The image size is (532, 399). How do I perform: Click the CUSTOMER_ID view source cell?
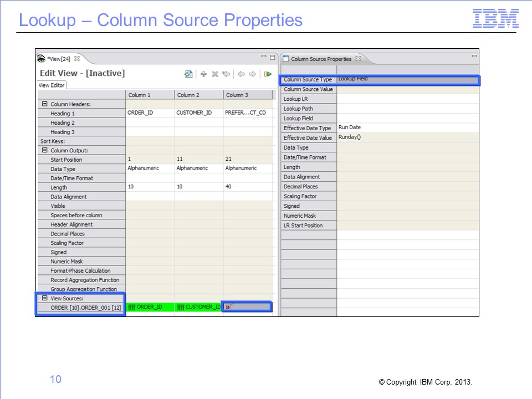[198, 307]
